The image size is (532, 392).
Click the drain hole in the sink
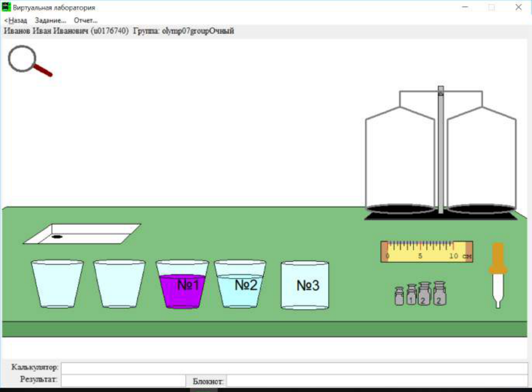[57, 237]
